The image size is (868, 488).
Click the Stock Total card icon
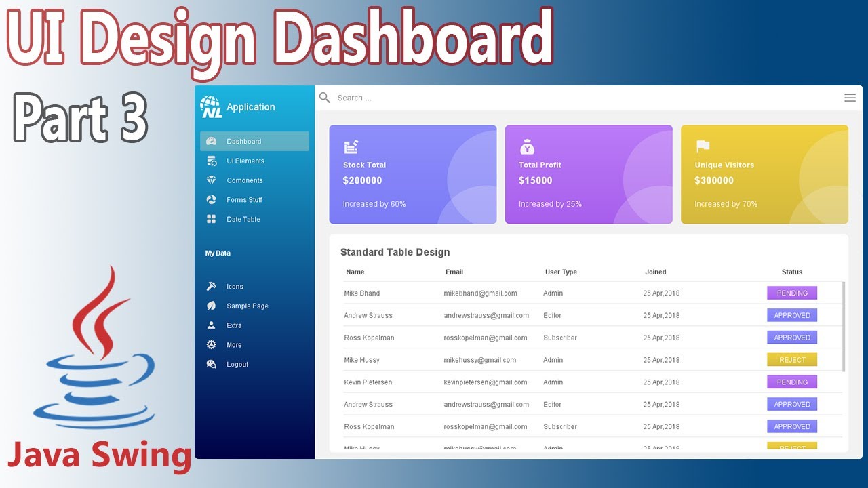(351, 146)
